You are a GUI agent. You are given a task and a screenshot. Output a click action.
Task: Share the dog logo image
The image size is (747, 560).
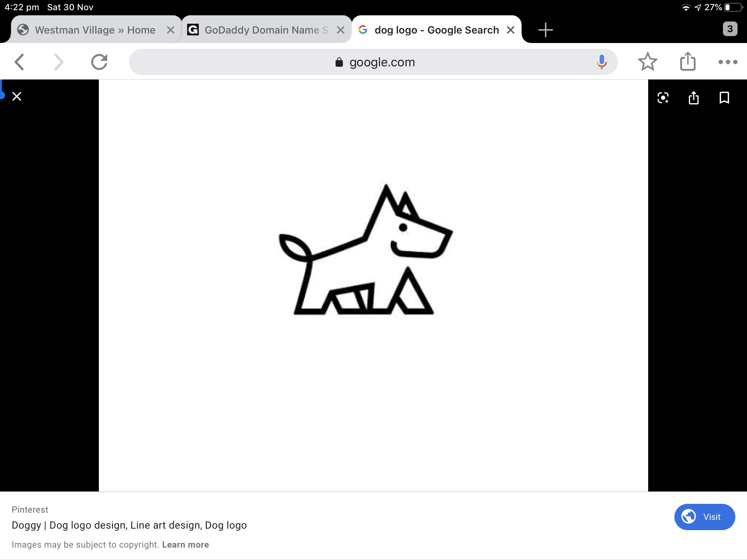tap(693, 98)
